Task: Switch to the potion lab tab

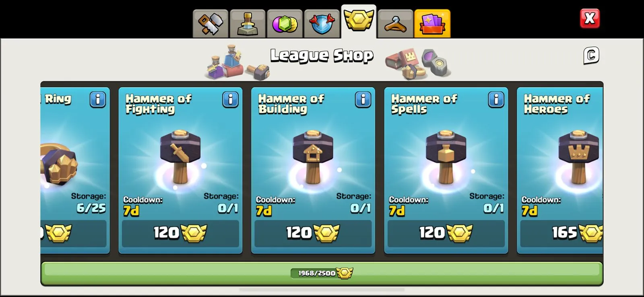Action: point(248,24)
